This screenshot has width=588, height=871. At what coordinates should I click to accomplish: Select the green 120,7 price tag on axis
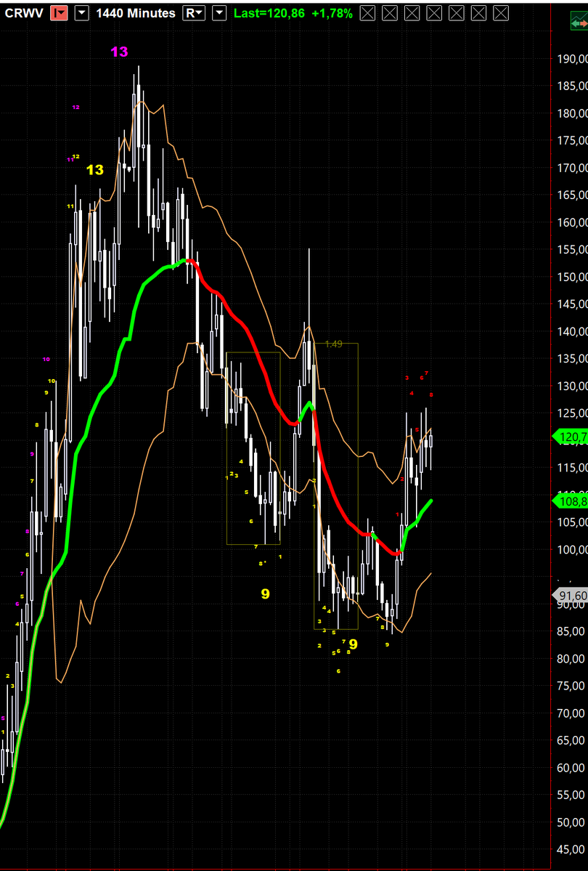click(x=571, y=437)
